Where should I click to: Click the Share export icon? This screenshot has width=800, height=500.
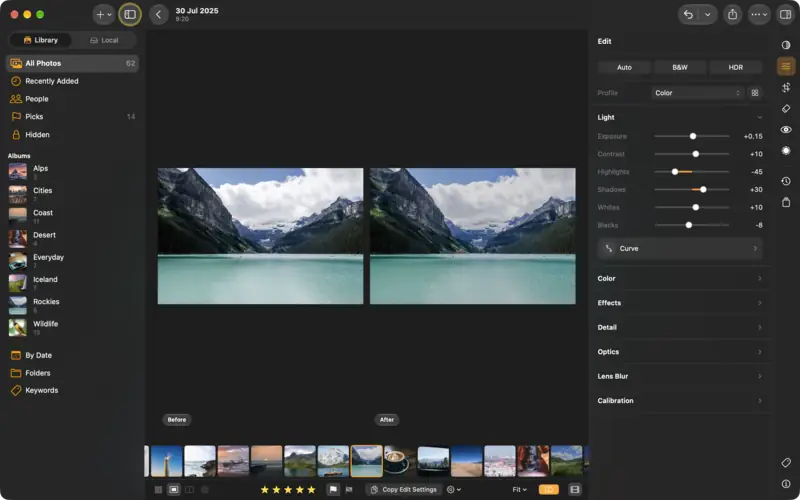coord(733,14)
